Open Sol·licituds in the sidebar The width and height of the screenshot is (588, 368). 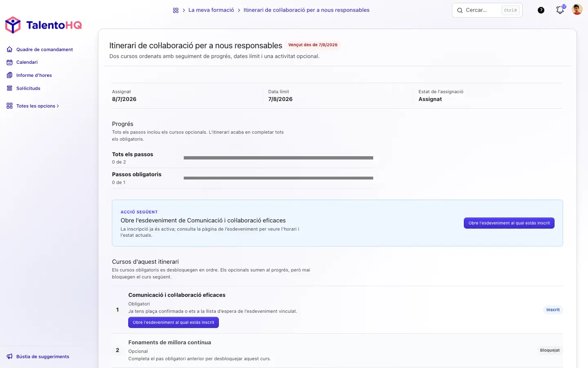pyautogui.click(x=28, y=88)
